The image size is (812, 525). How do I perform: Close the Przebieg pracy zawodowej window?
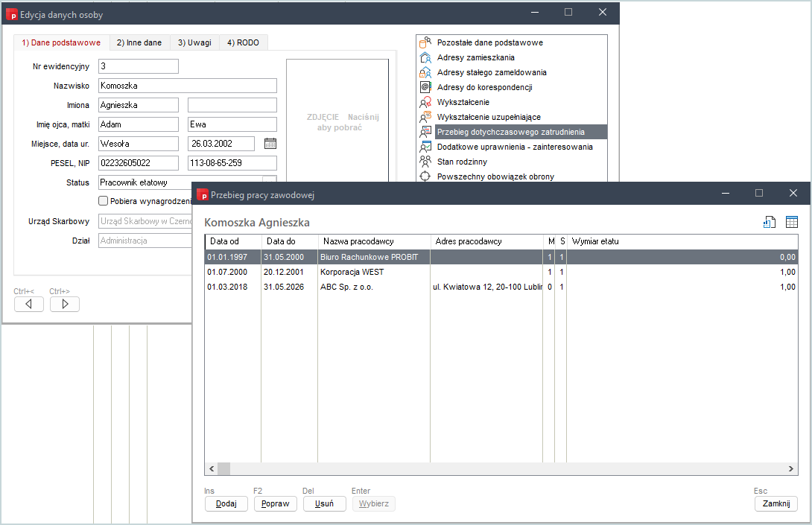click(793, 193)
